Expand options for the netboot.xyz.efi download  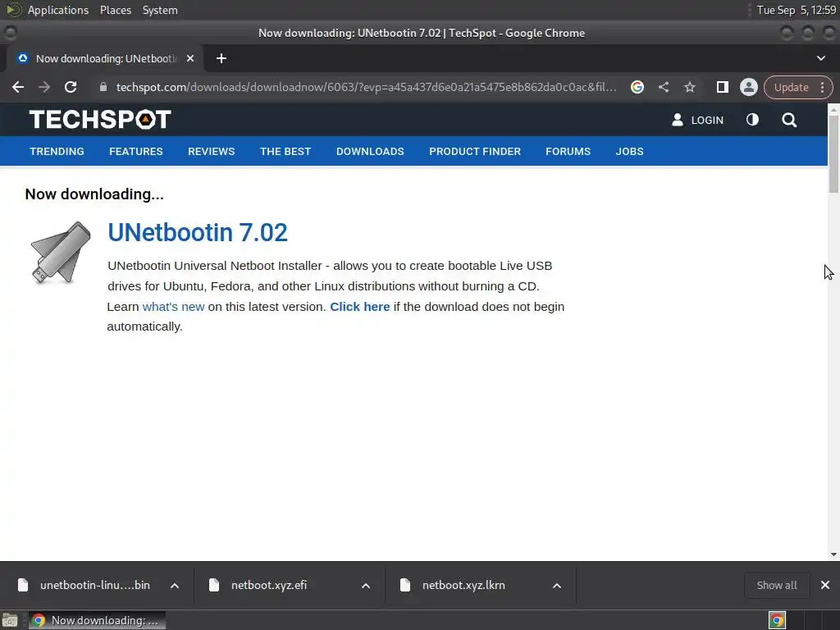[366, 586]
